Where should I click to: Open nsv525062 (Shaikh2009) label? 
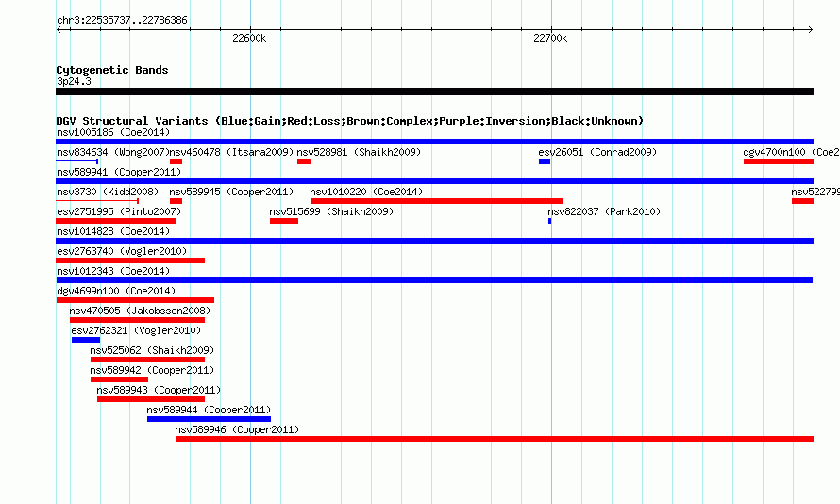[152, 350]
